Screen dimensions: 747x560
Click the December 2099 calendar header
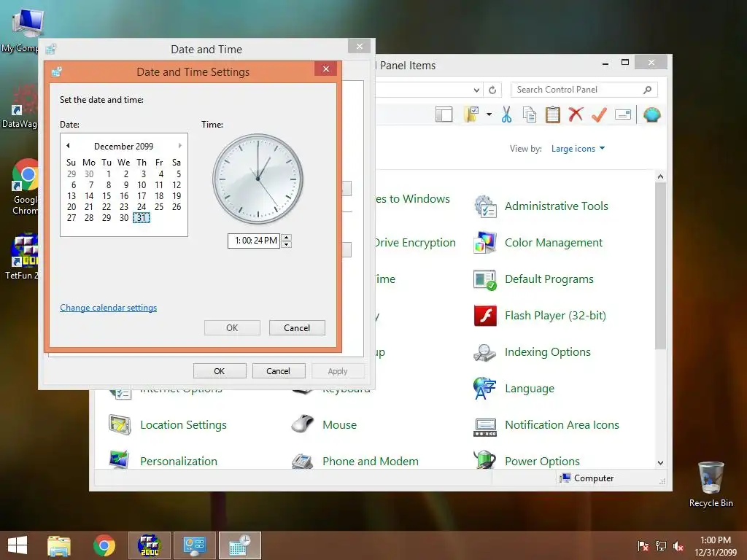pyautogui.click(x=123, y=146)
